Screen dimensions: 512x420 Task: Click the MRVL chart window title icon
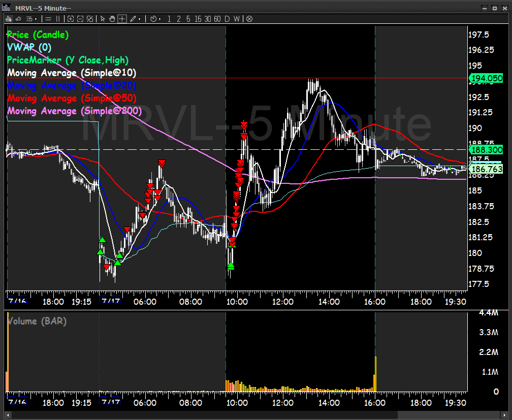coord(6,8)
